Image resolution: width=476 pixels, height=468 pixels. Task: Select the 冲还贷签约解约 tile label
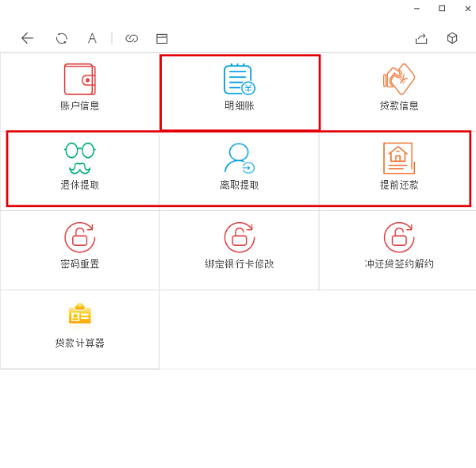tap(399, 264)
